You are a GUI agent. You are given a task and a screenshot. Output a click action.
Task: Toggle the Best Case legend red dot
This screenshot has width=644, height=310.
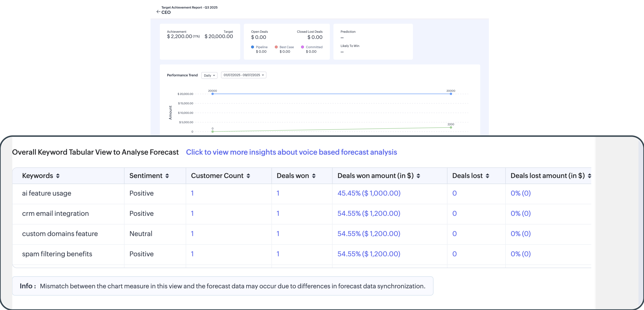coord(276,47)
